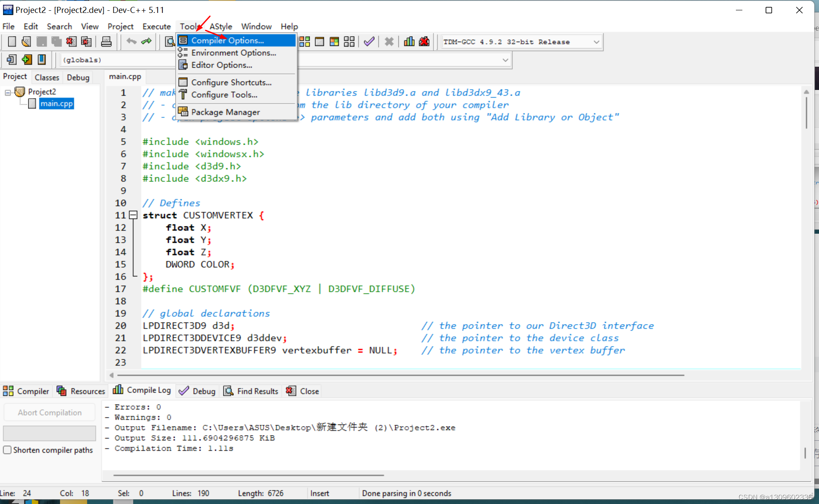Select Compiler Options... menu entry

pos(236,40)
